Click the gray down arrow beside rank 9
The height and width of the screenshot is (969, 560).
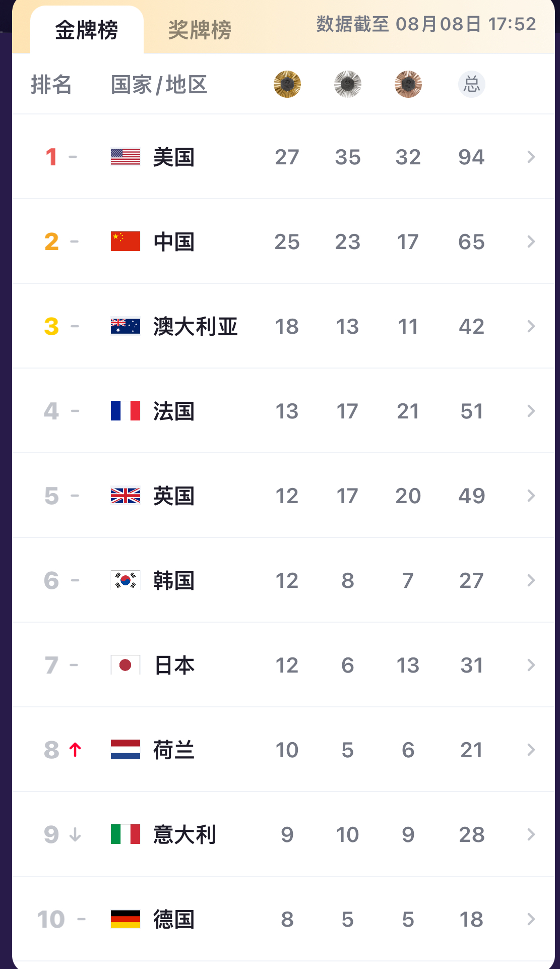76,834
